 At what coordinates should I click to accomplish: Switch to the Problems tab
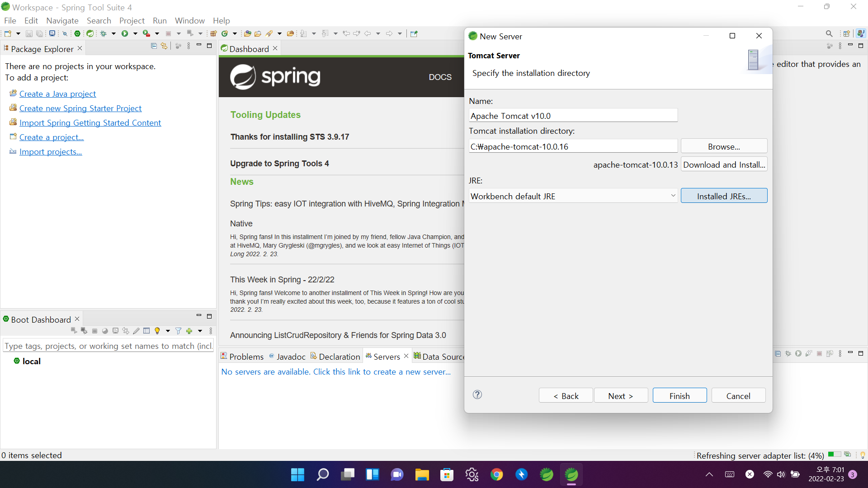pos(242,357)
